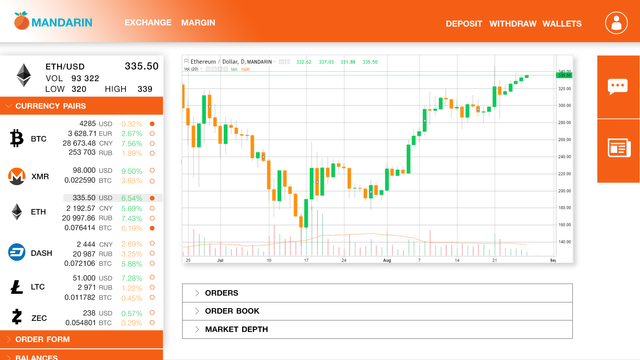
Task: Select the ETH 0.076414 BTC radio
Action: (x=152, y=228)
